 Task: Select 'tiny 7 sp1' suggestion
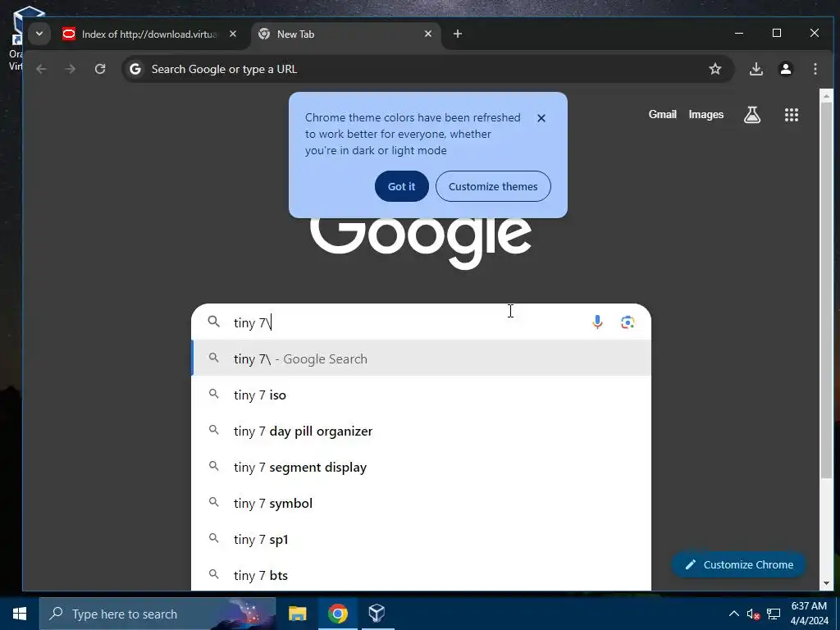click(421, 539)
